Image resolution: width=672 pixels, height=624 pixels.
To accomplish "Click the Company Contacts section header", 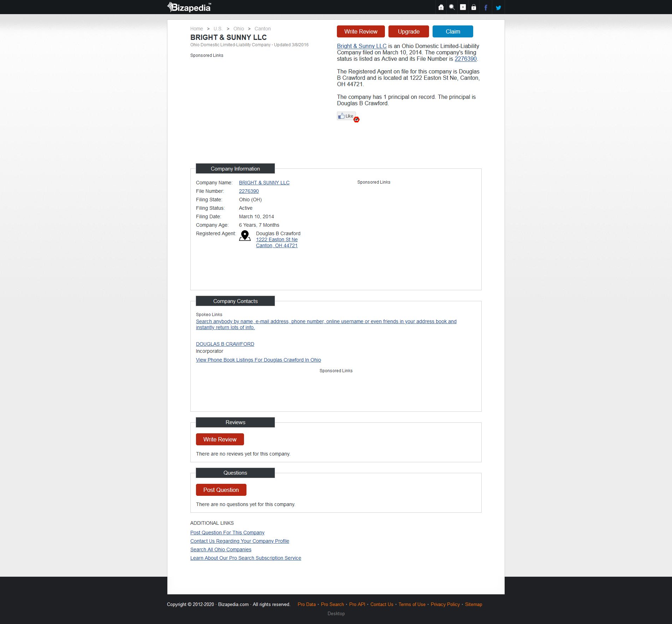I will [x=235, y=301].
